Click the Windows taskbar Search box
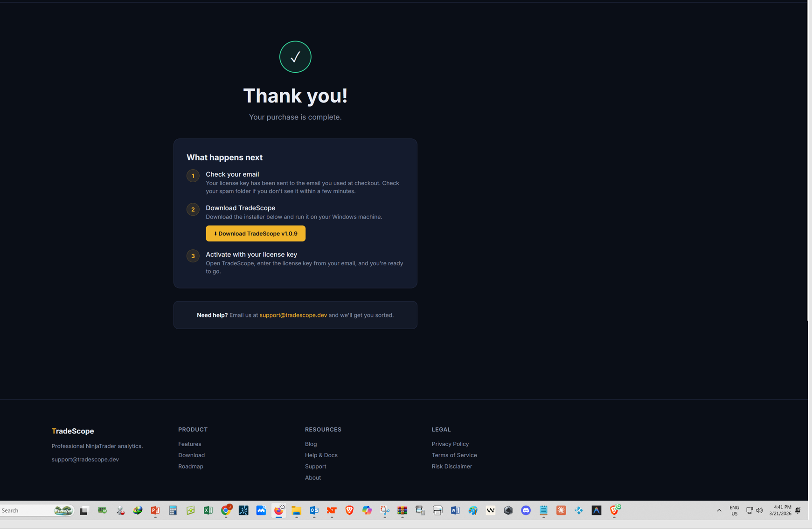Viewport: 812px width, 529px height. 26,510
